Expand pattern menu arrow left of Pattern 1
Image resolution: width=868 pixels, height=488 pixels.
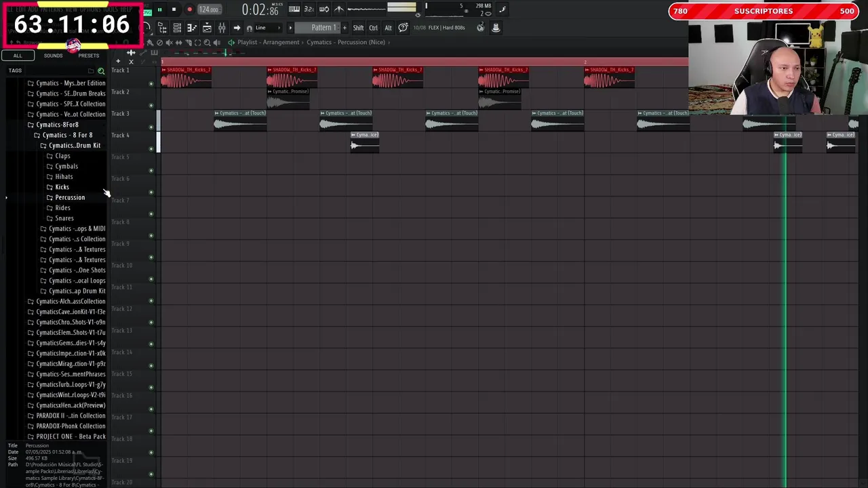pos(291,28)
